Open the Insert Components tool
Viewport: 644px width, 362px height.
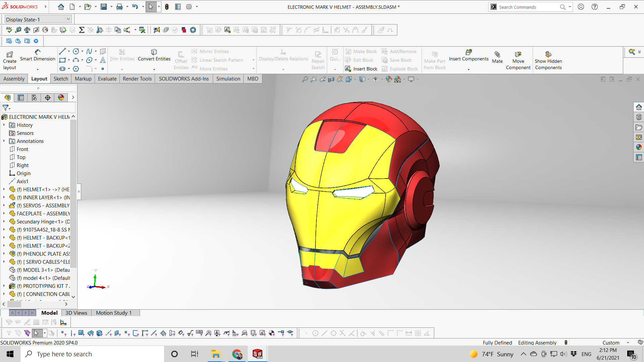tap(468, 55)
